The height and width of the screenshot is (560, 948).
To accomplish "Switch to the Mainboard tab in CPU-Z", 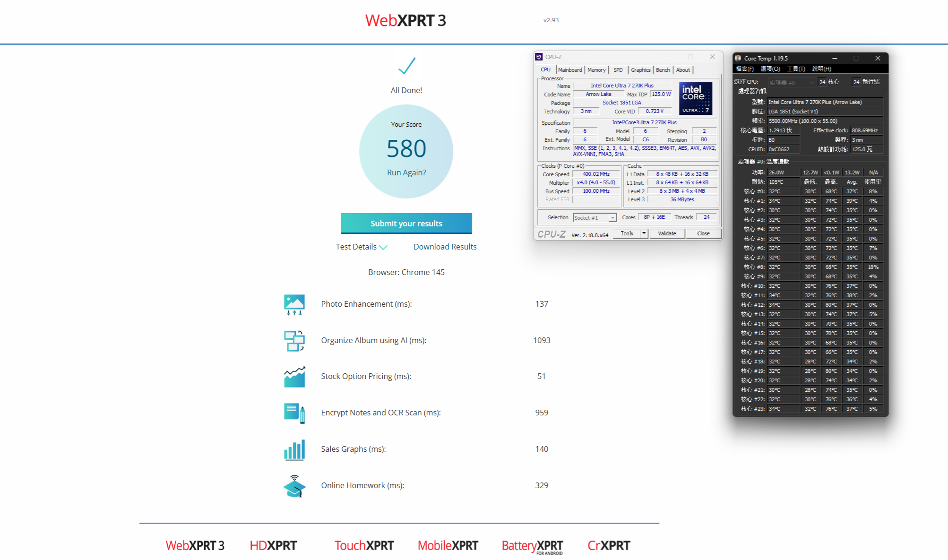I will point(570,70).
